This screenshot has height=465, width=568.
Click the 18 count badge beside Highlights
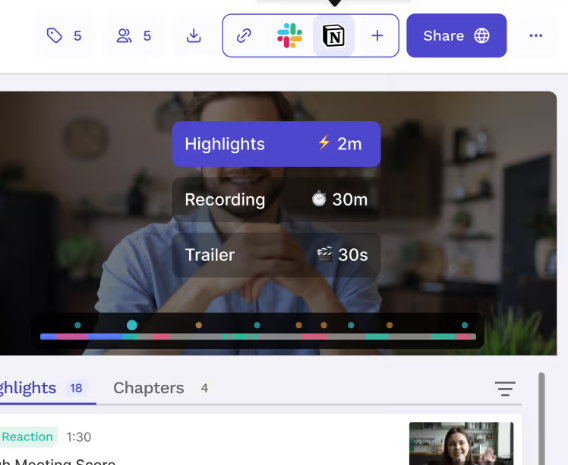[76, 388]
